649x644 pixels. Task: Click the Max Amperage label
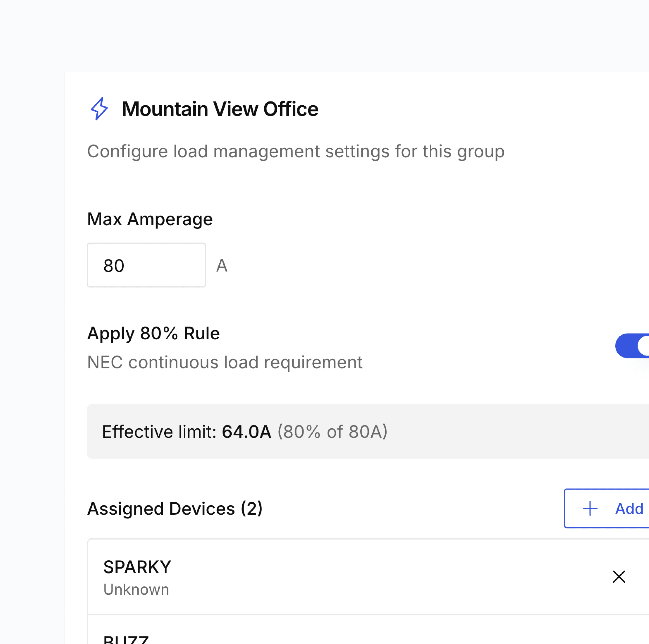[150, 219]
